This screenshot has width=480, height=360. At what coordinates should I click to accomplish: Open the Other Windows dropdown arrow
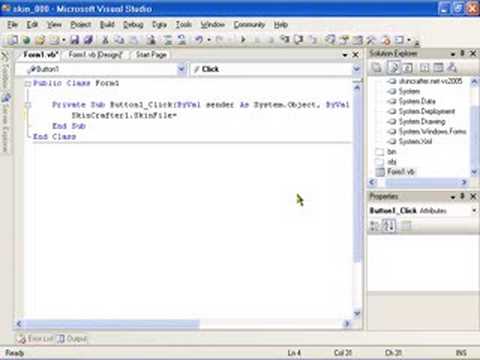tap(409, 40)
